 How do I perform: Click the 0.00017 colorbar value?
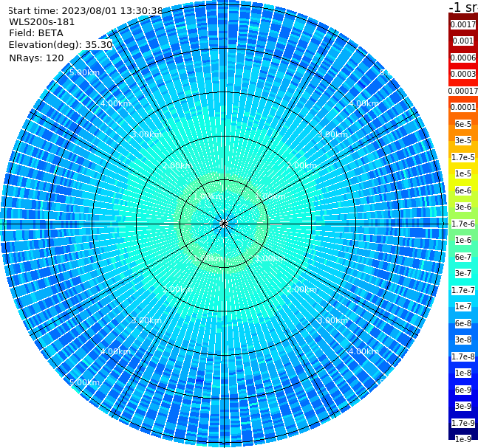463,91
